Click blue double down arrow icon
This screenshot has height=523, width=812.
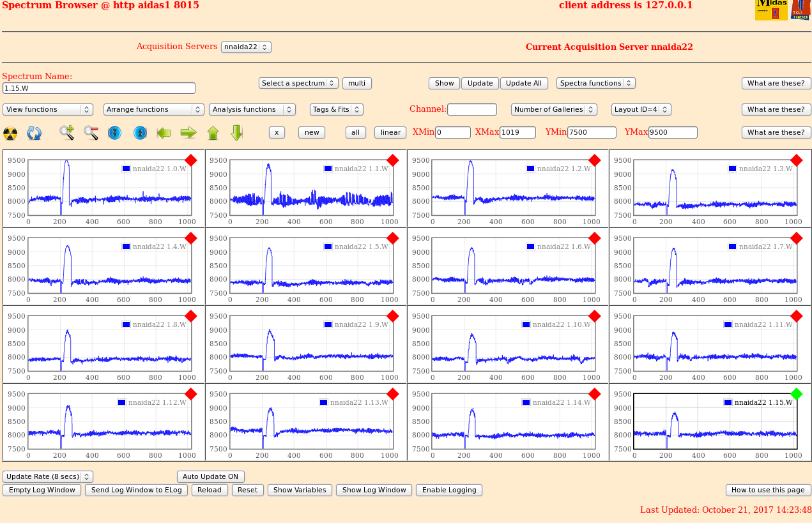(114, 133)
